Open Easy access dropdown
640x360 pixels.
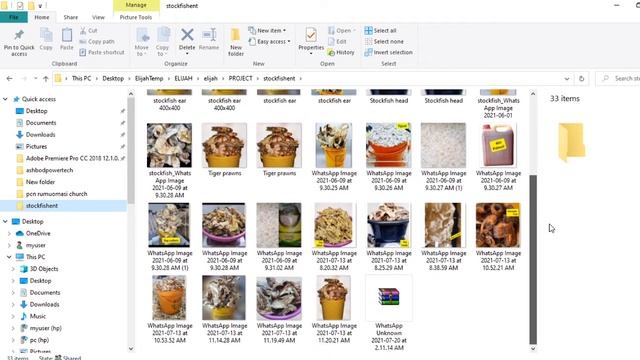coord(269,42)
